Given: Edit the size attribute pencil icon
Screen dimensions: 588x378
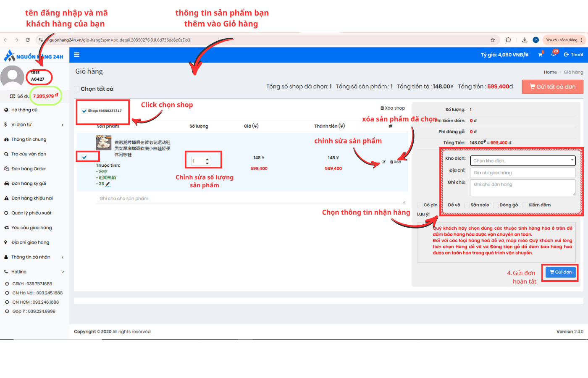Looking at the screenshot, I should pos(108,184).
